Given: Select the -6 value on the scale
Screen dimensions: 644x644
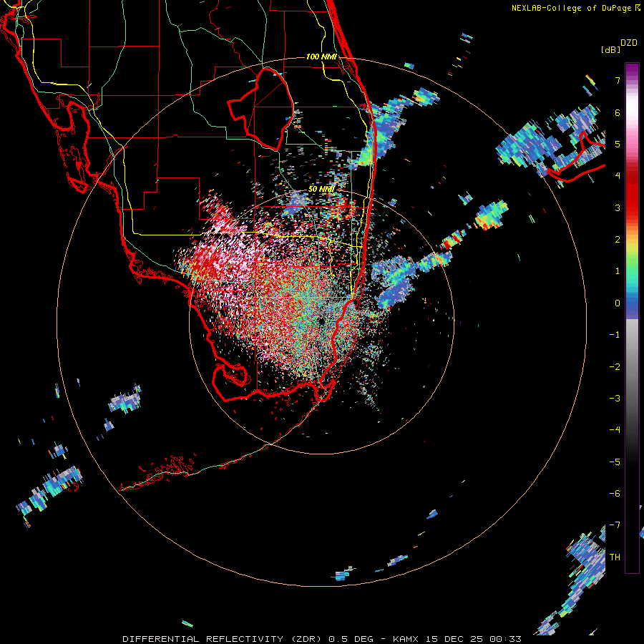Looking at the screenshot, I should [x=615, y=493].
